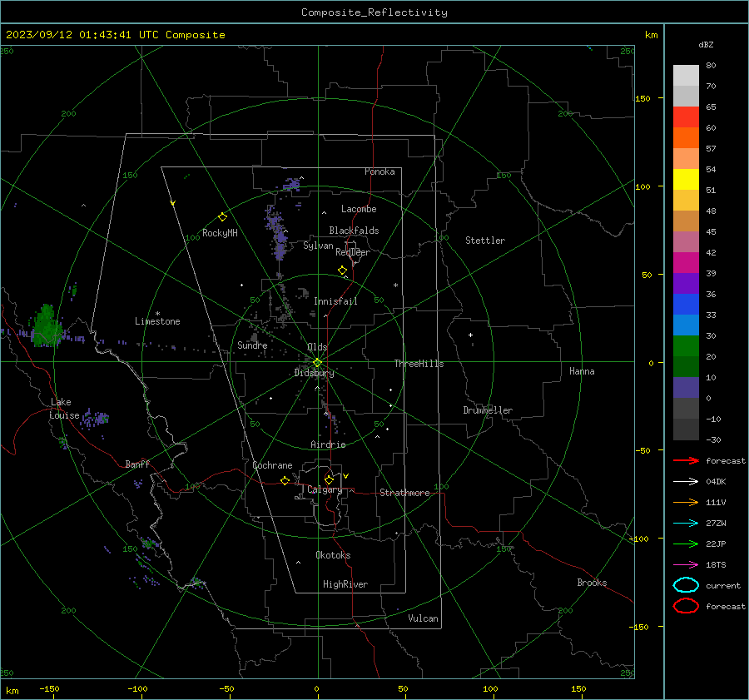Click the Okotoks label
749x700 pixels.
[x=333, y=555]
